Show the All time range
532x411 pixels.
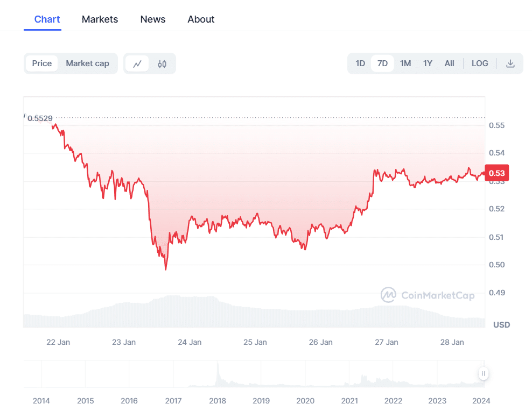[x=449, y=63]
